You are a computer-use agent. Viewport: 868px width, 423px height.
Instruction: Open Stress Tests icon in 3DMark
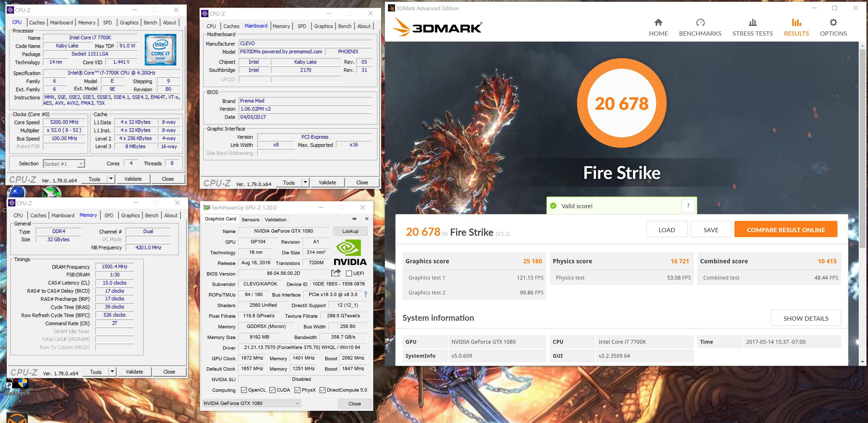[x=752, y=23]
